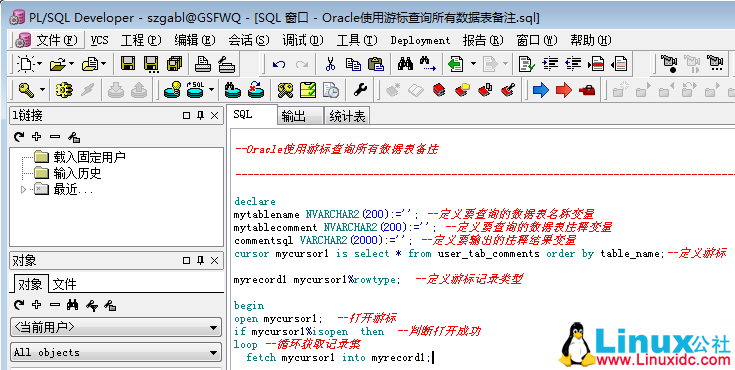Open the 调试(D) menu

(x=303, y=40)
